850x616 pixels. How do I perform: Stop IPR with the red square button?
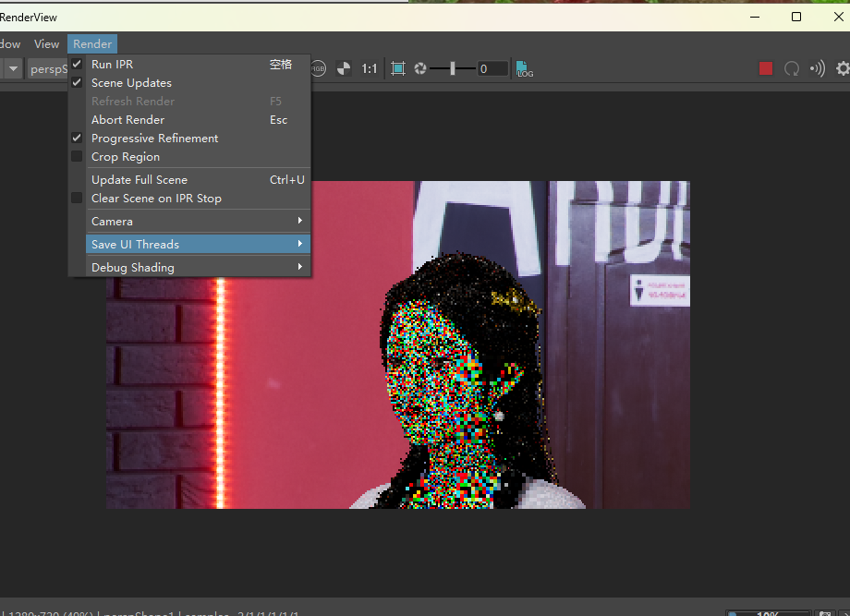pyautogui.click(x=765, y=68)
